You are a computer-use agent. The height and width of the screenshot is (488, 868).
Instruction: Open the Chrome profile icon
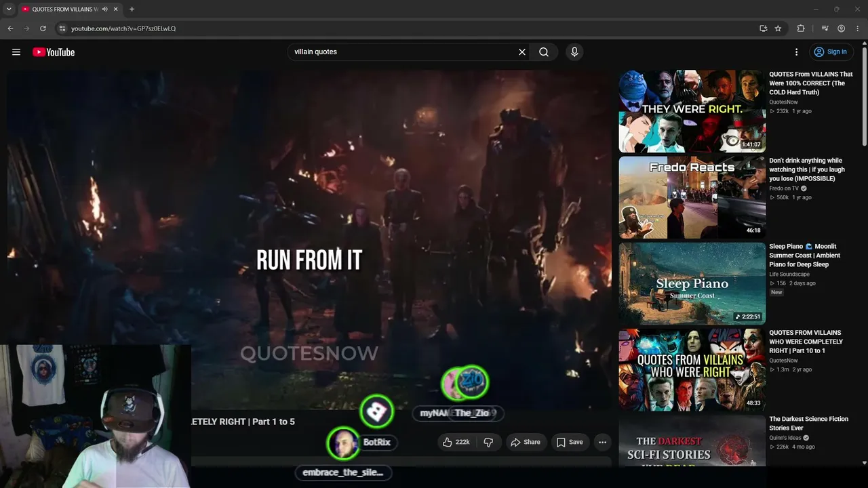tap(841, 28)
